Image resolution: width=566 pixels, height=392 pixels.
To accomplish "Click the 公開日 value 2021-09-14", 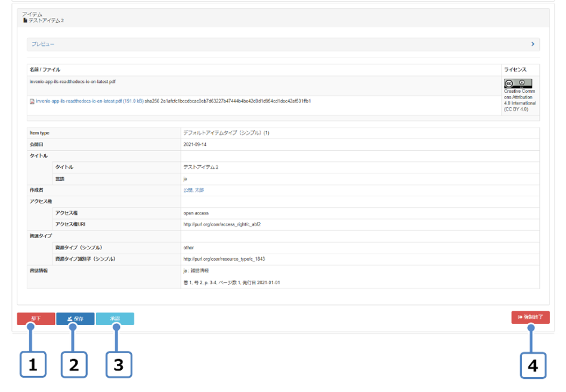I will [198, 144].
